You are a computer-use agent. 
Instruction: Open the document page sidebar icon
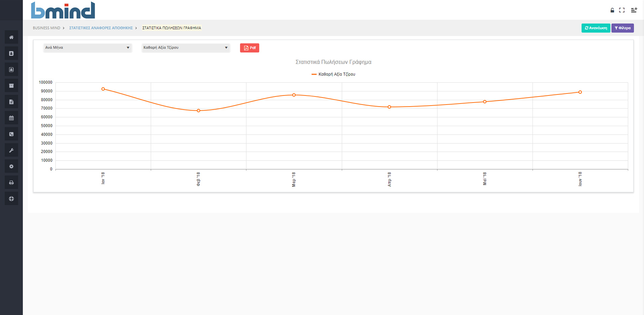click(x=11, y=102)
